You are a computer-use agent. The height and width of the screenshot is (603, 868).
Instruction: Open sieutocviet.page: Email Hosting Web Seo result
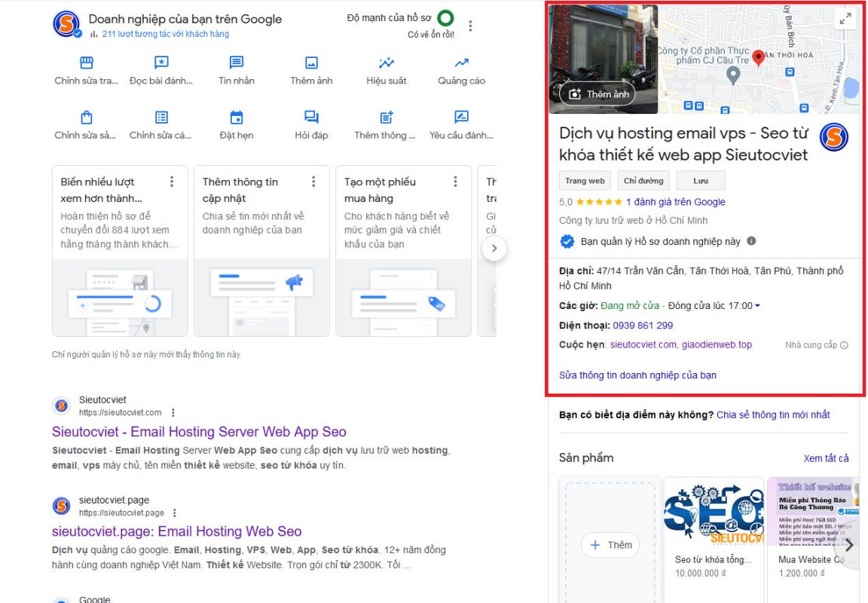tap(176, 531)
